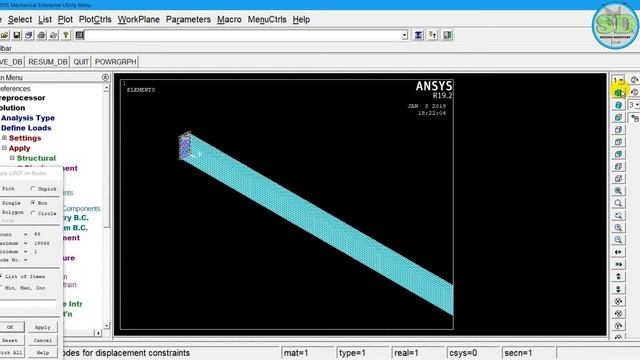The image size is (640, 360).
Task: Click the Zoom Out magnifier icon
Action: 618,240
